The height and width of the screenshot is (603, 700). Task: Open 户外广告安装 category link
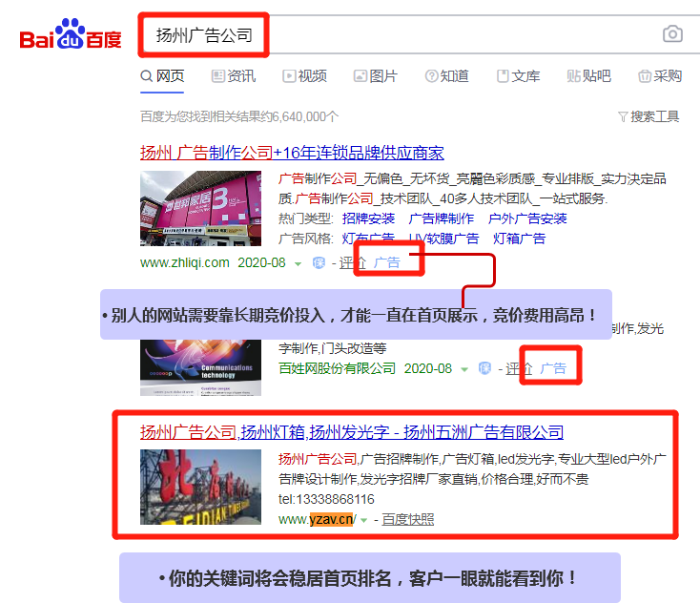(527, 218)
